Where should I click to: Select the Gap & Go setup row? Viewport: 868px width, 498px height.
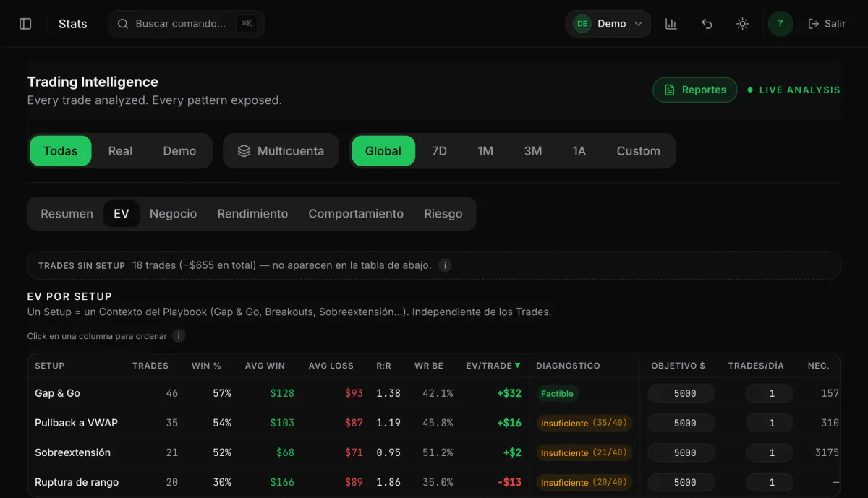pos(434,394)
